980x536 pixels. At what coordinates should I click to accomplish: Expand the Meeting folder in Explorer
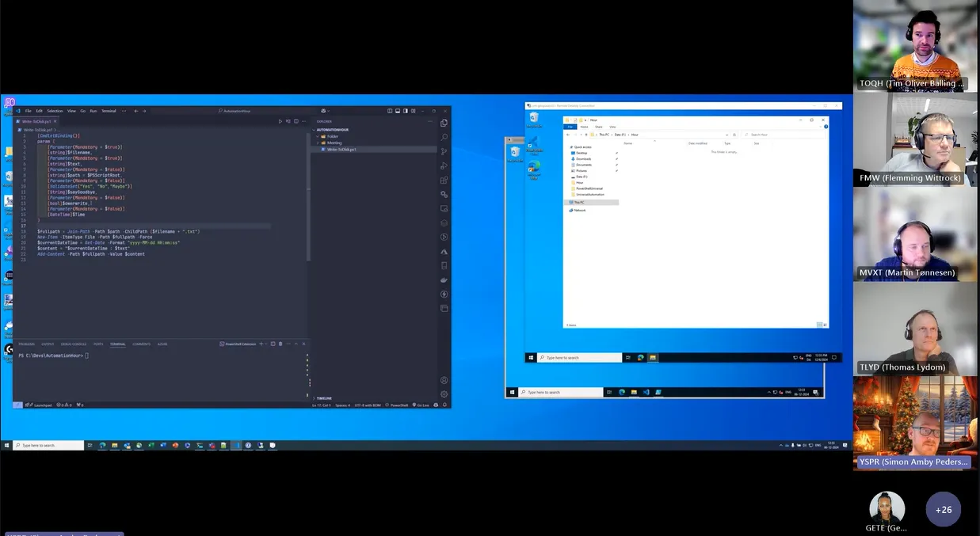click(x=334, y=143)
